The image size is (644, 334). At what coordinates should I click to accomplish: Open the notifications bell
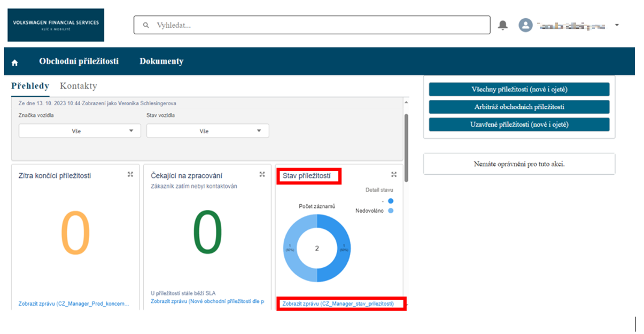502,25
